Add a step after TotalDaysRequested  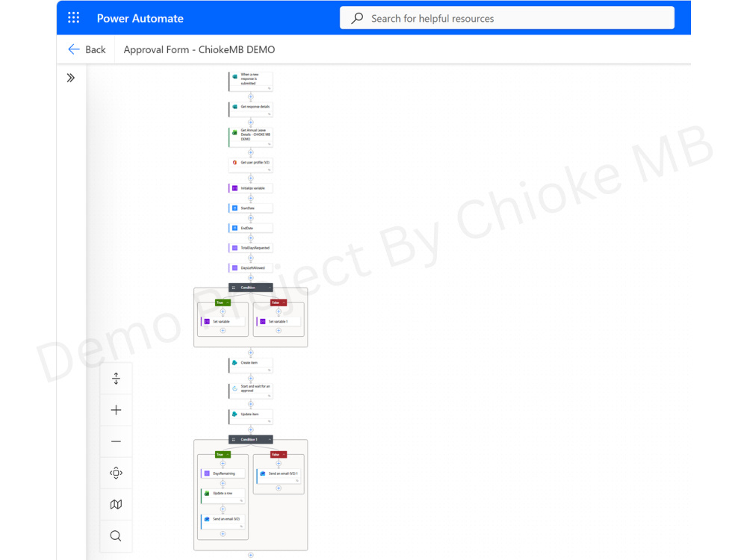click(x=250, y=258)
